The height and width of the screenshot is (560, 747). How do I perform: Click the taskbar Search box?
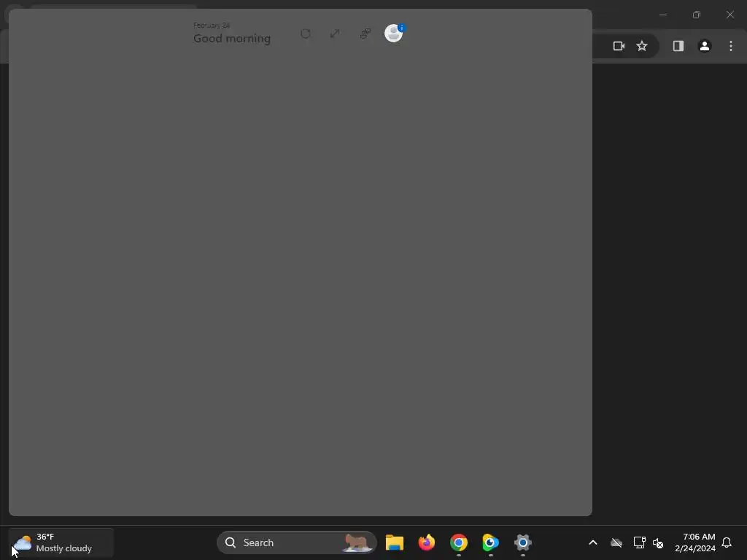point(296,542)
